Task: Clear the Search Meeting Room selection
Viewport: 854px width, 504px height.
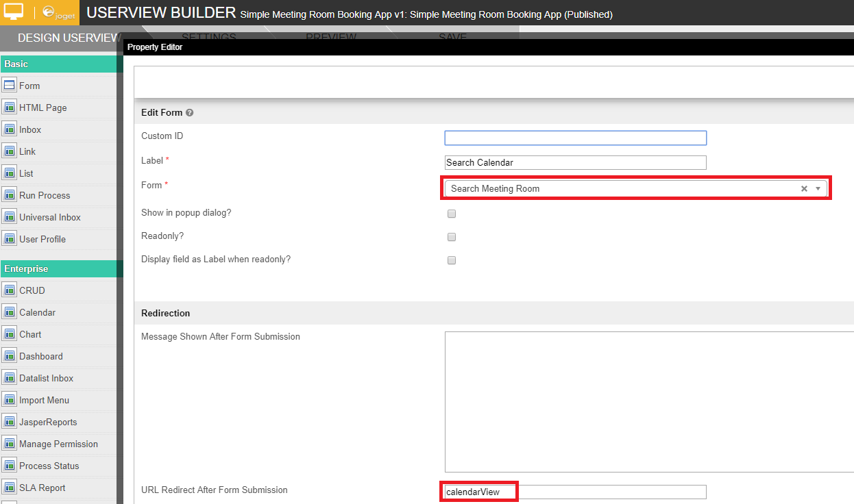Action: 804,188
